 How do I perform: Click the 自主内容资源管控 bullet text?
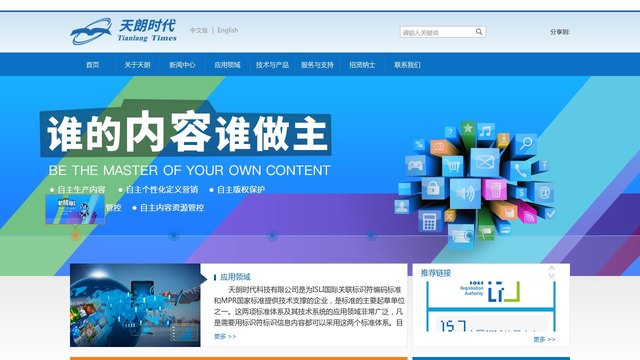[172, 208]
